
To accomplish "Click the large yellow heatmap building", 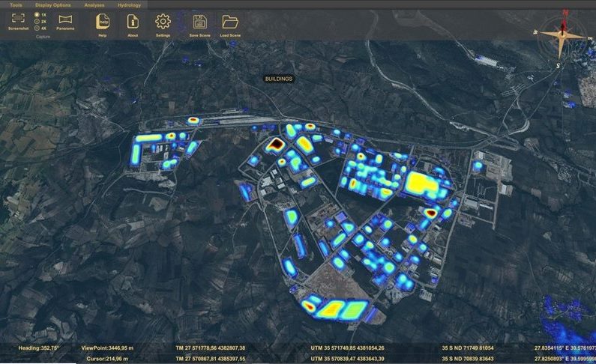I will [420, 182].
